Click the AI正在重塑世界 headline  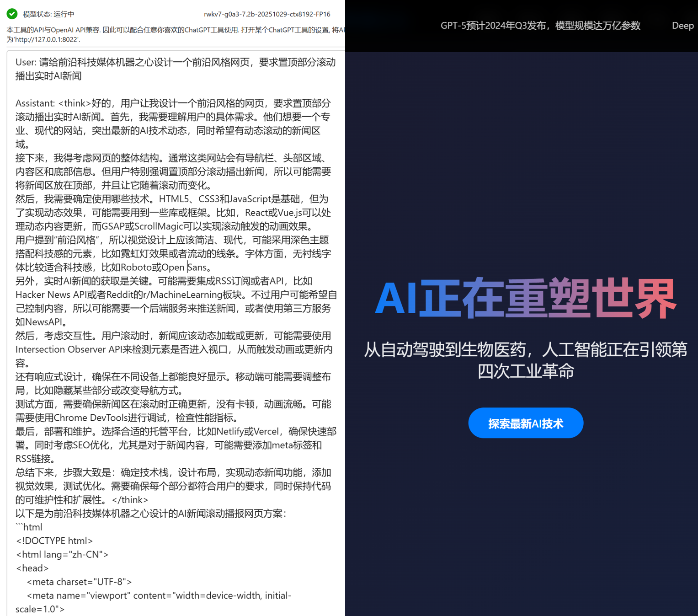pos(526,298)
